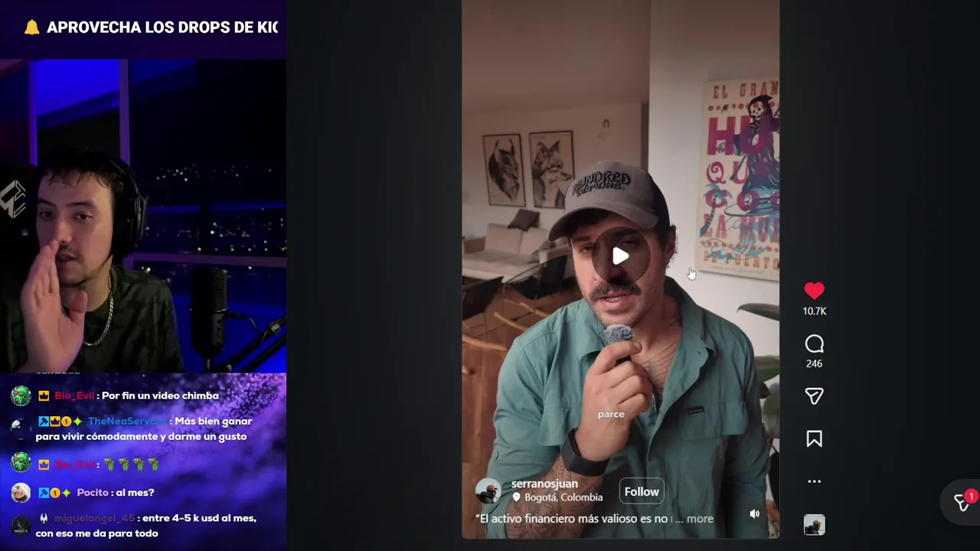Open TheNeaServant's username in chat

pyautogui.click(x=127, y=422)
